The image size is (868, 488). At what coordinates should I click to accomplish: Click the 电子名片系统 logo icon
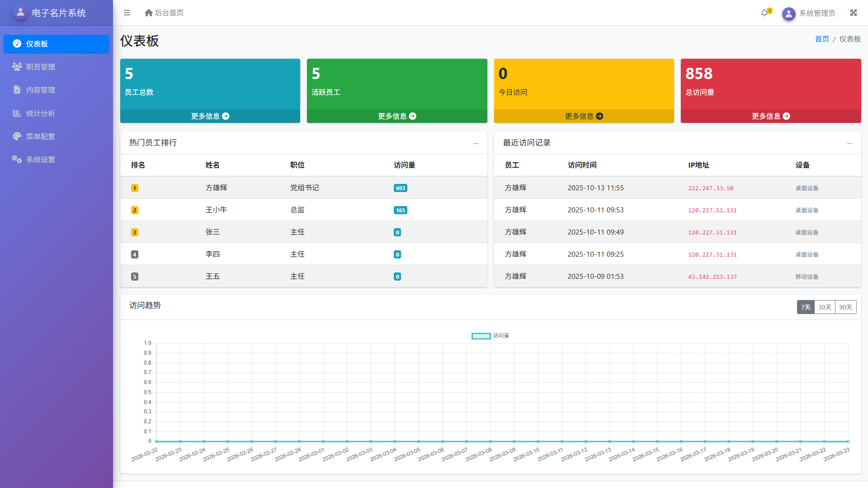click(x=20, y=13)
